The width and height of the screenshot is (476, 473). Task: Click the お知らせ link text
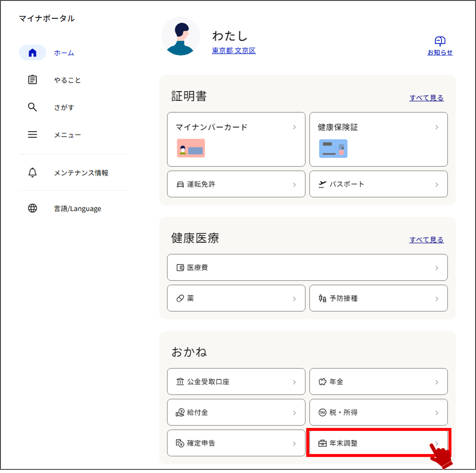(x=440, y=53)
